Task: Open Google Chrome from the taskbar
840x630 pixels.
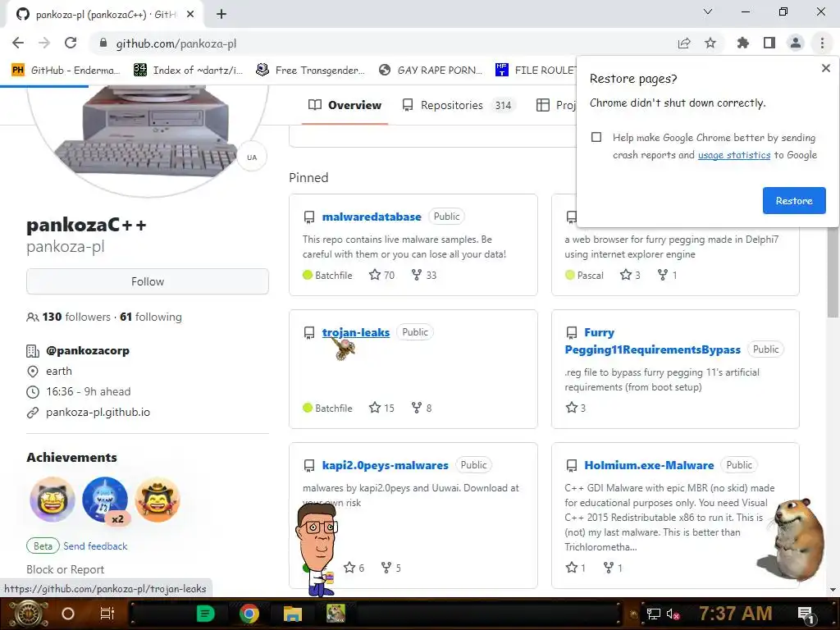Action: point(249,614)
